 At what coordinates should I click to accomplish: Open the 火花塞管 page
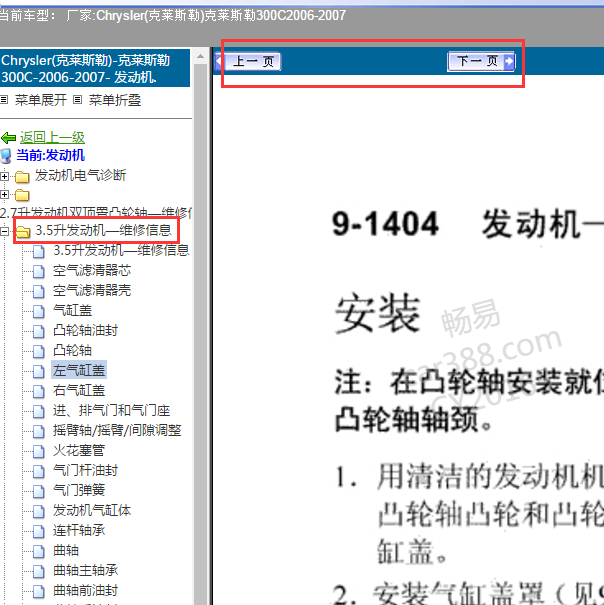click(x=79, y=451)
